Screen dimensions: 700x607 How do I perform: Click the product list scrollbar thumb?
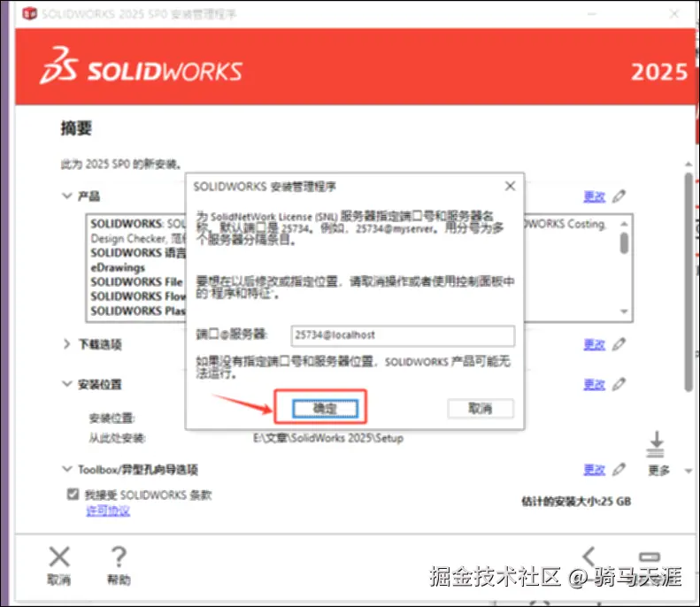624,242
